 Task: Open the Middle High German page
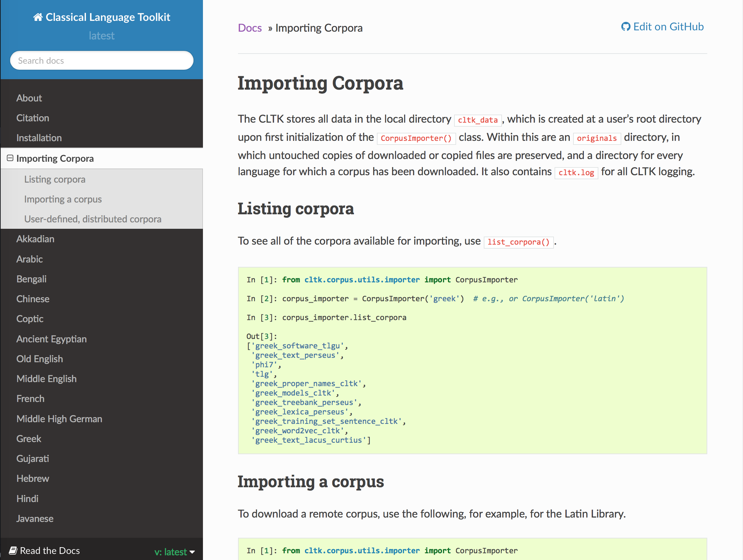tap(59, 419)
